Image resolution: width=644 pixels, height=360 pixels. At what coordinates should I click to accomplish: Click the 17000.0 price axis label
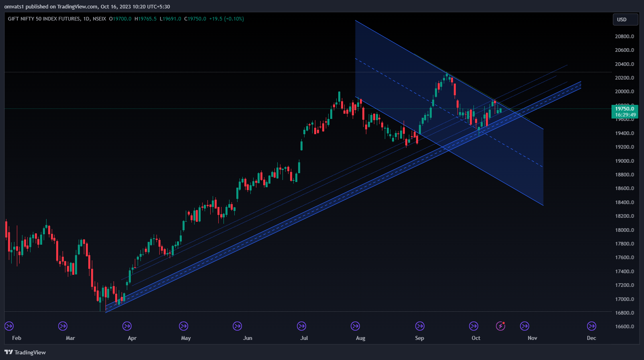[x=624, y=299]
